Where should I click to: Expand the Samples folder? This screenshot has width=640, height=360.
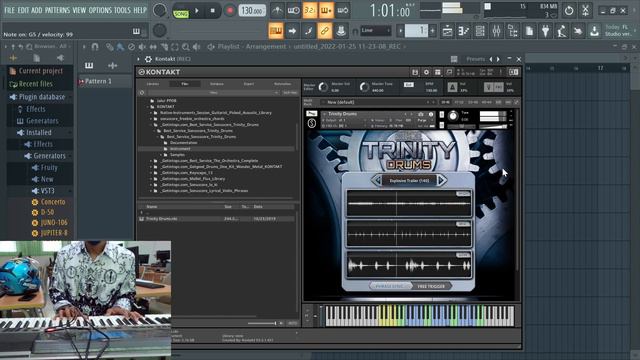pos(160,155)
